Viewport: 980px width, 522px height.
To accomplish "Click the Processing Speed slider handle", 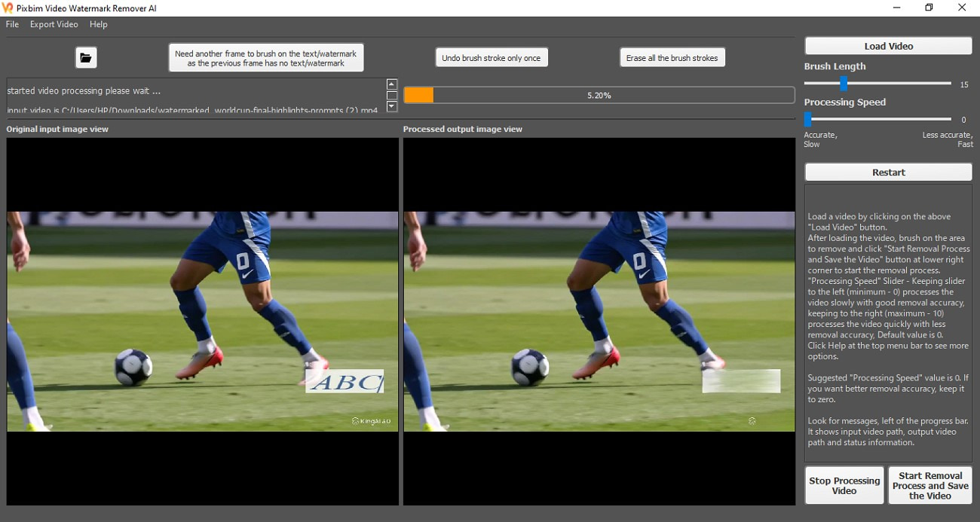I will [x=807, y=119].
